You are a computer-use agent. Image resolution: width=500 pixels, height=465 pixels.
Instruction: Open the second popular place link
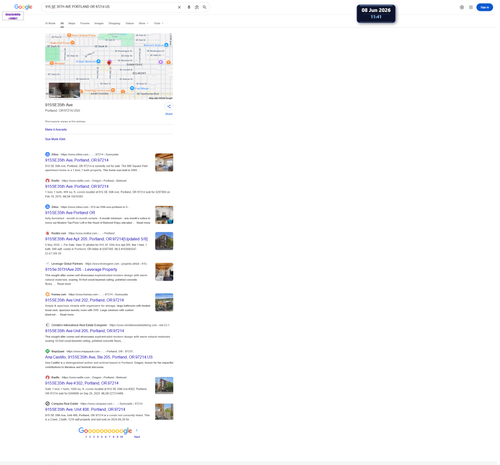tap(55, 139)
